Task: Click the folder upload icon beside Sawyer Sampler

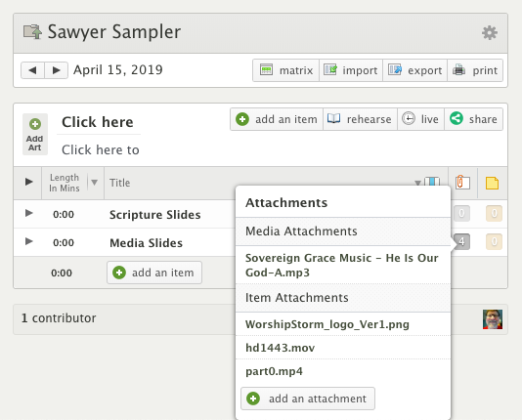Action: click(x=32, y=32)
